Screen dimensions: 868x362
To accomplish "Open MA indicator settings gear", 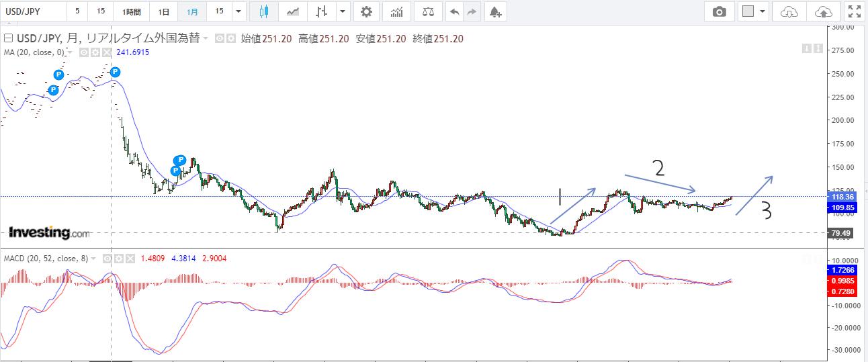I will click(x=95, y=52).
